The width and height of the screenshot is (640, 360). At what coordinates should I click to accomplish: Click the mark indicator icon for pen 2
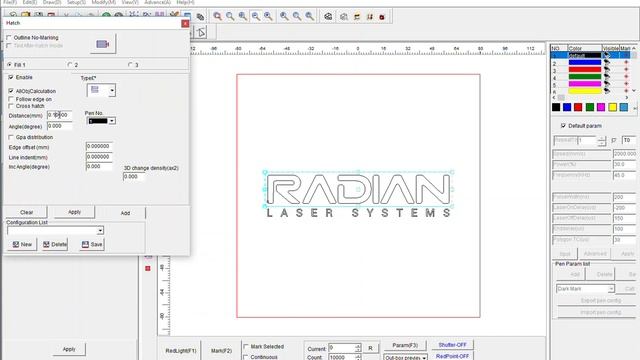click(626, 63)
